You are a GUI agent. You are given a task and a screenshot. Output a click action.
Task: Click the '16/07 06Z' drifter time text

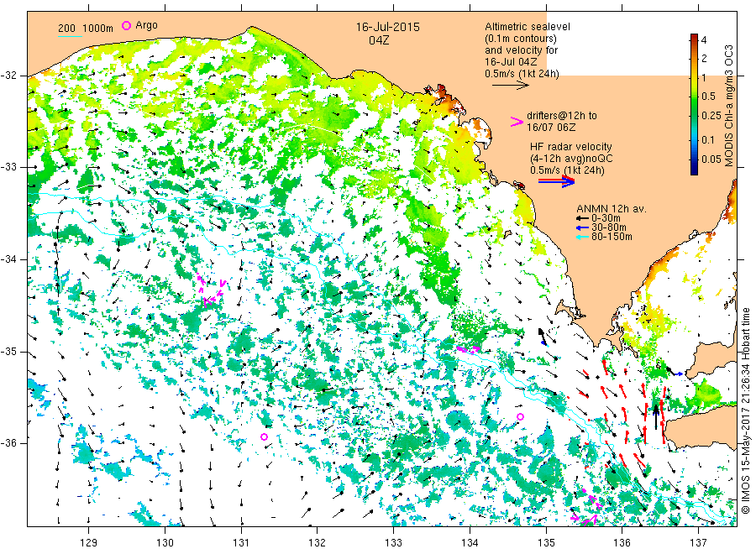pyautogui.click(x=551, y=128)
